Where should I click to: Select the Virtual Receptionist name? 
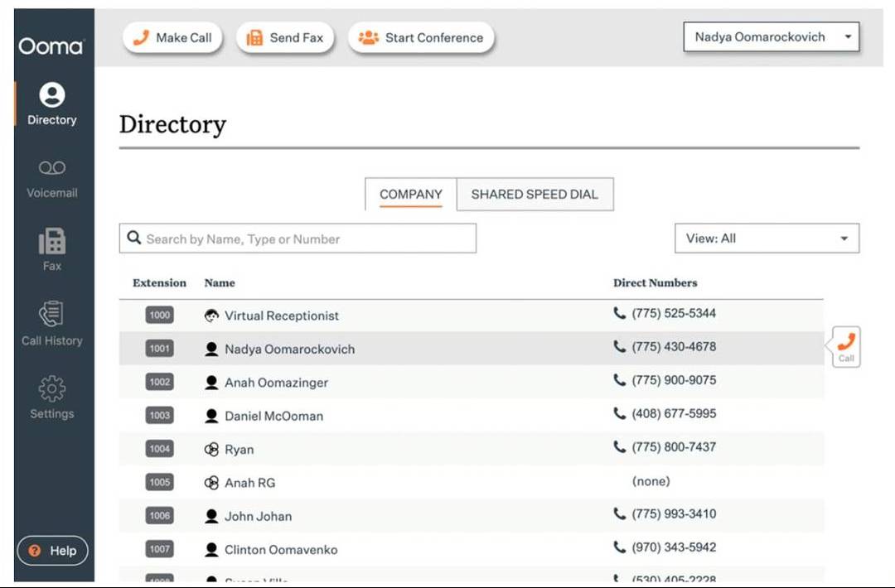click(282, 316)
